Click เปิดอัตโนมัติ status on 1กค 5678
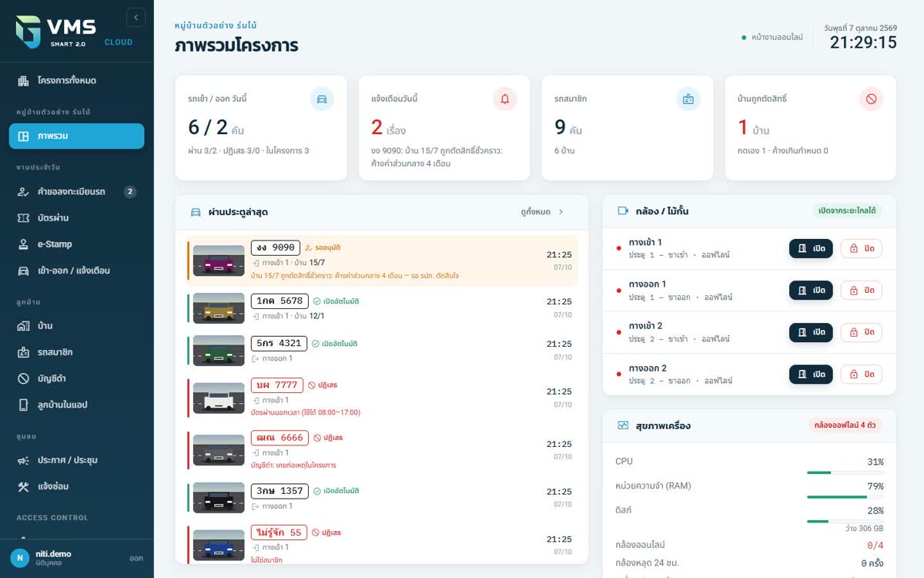The width and height of the screenshot is (924, 578). tap(336, 301)
